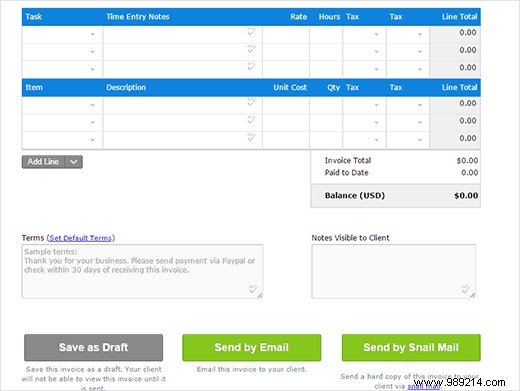Click the Add Line button
The height and width of the screenshot is (391, 520).
point(43,162)
